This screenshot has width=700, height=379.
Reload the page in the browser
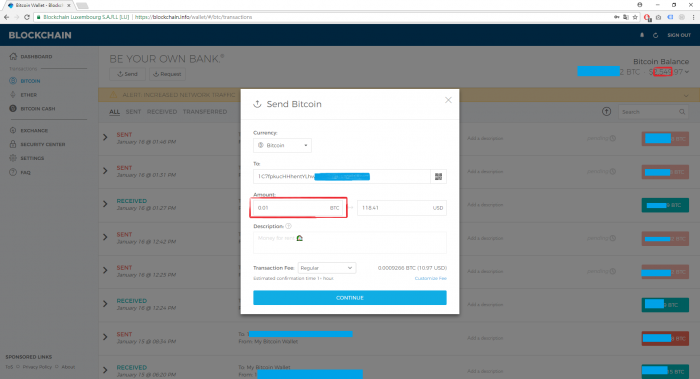pos(27,17)
